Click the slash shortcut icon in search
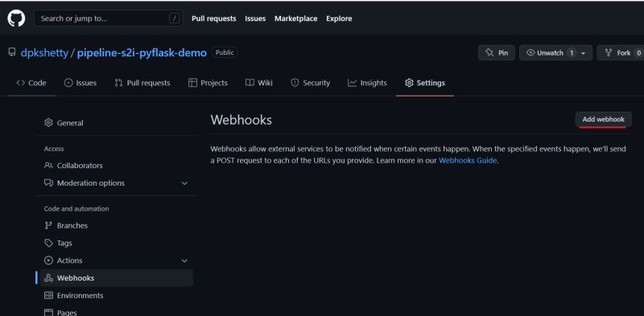 [x=175, y=18]
